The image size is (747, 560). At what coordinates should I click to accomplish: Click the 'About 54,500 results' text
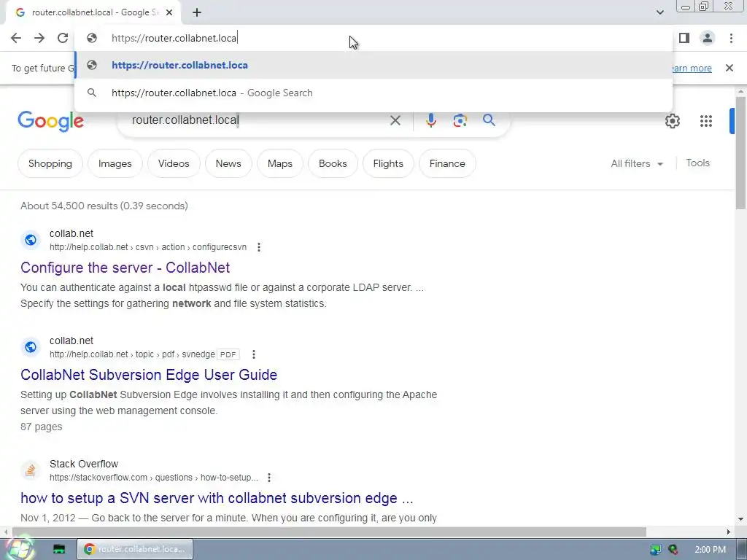tap(104, 206)
